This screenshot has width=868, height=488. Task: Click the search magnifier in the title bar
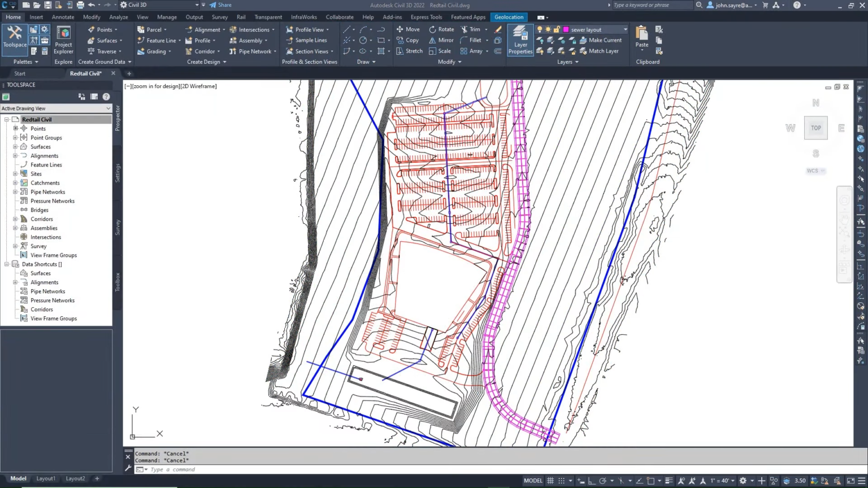point(699,5)
